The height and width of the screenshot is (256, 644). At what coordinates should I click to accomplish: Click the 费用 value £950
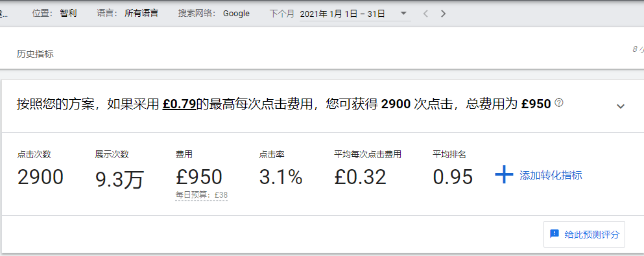pos(199,177)
